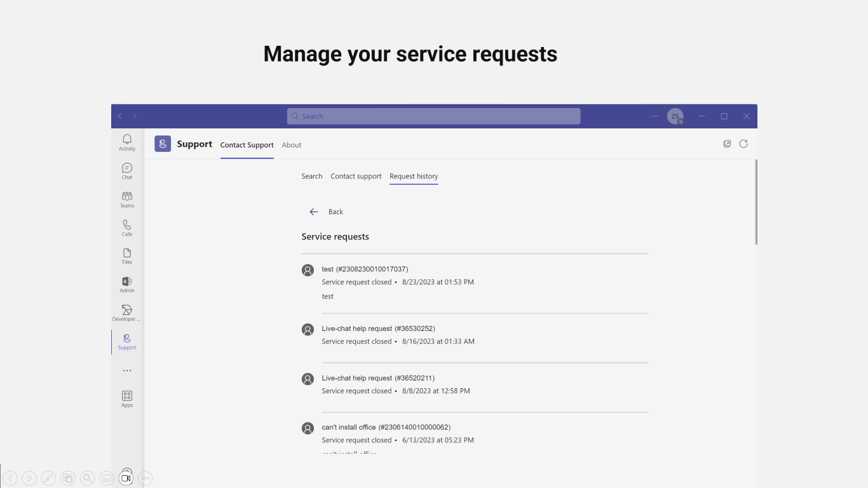Switch to the About tab

click(292, 145)
